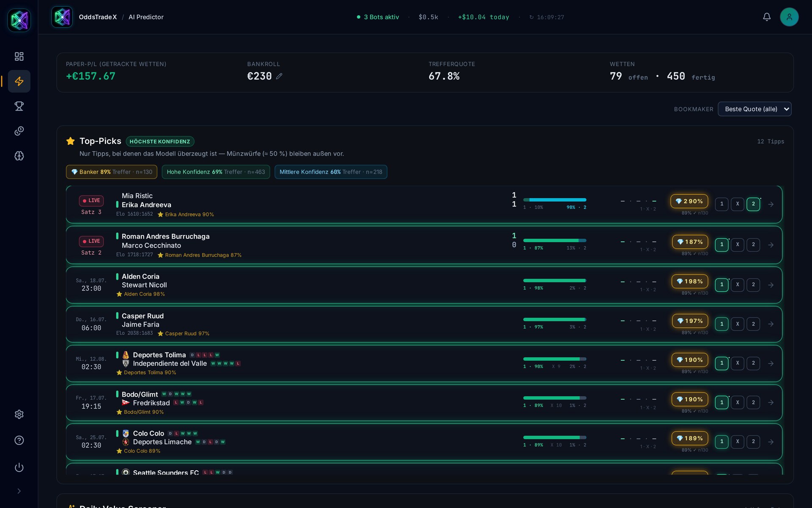Viewport: 812px width, 508px height.
Task: Click the 197% banker badge
Action: 690,321
